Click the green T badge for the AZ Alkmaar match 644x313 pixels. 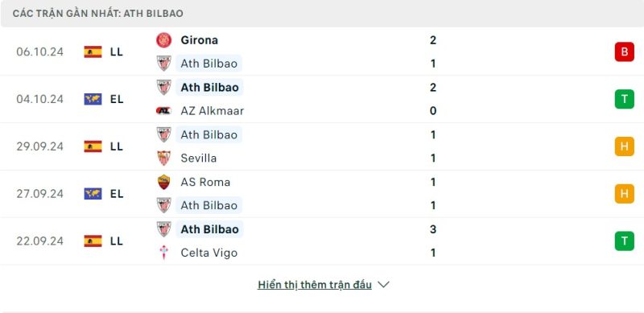pyautogui.click(x=625, y=99)
